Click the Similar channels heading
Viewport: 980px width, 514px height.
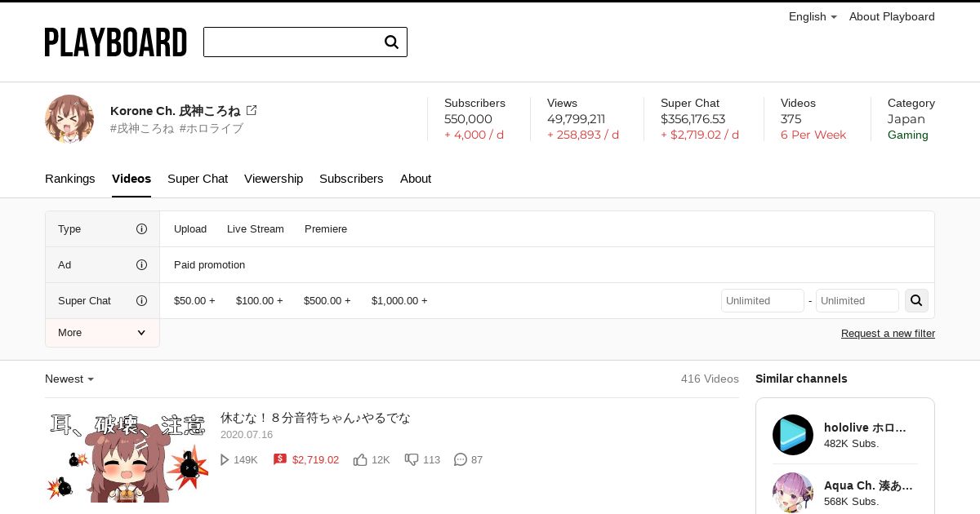(801, 379)
